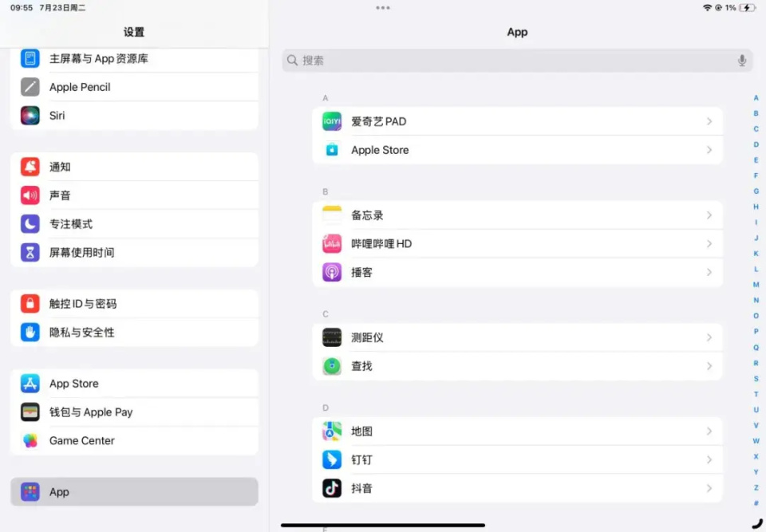
Task: Tap the 声音 label text
Action: point(60,195)
